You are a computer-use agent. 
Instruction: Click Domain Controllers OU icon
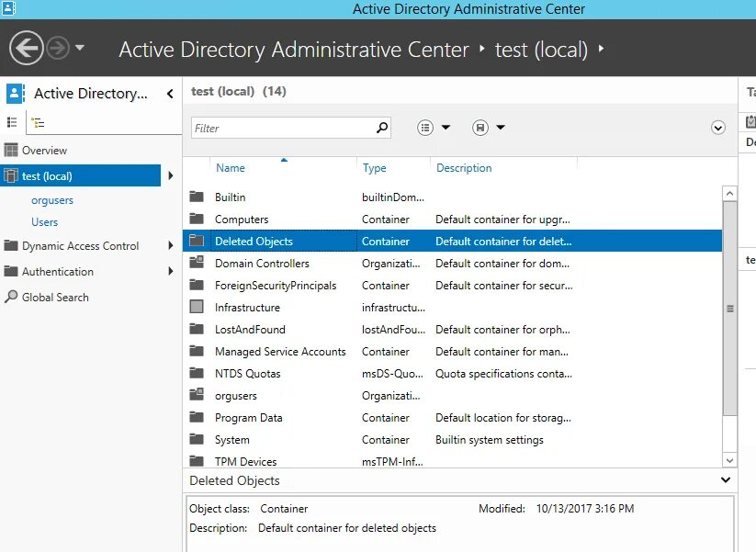pyautogui.click(x=197, y=263)
